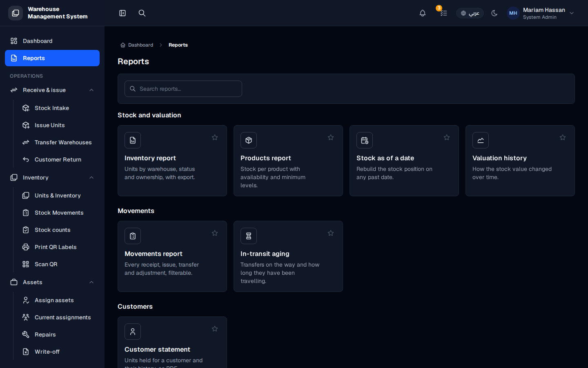Screen dimensions: 588x368
Task: Toggle dark mode moon icon
Action: click(494, 13)
